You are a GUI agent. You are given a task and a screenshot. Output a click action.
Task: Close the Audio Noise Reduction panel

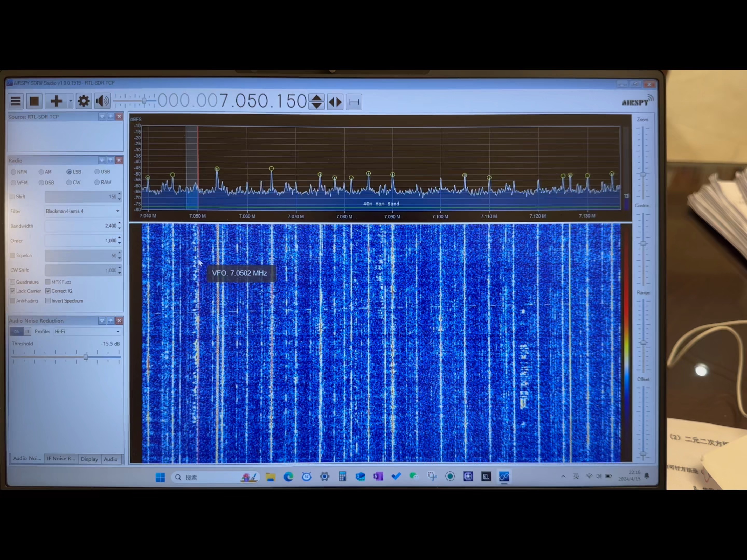tap(119, 321)
